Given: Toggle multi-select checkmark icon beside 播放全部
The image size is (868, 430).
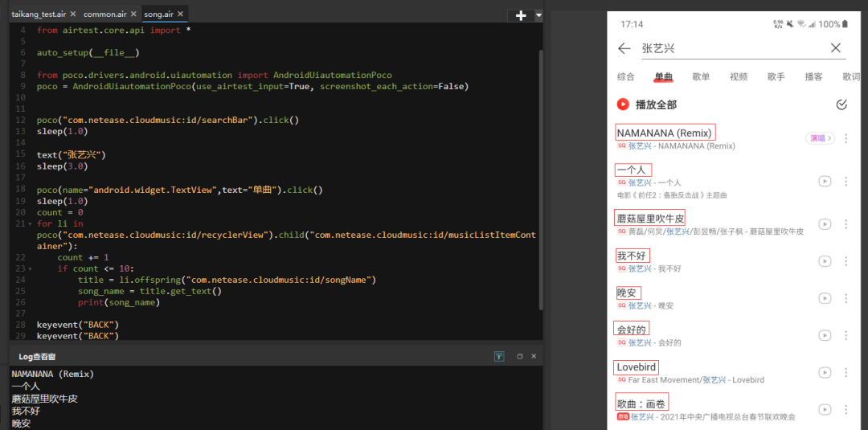Looking at the screenshot, I should (841, 104).
